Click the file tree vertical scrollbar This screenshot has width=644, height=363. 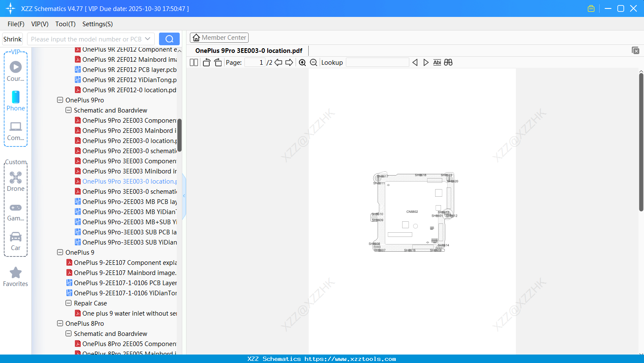[179, 135]
